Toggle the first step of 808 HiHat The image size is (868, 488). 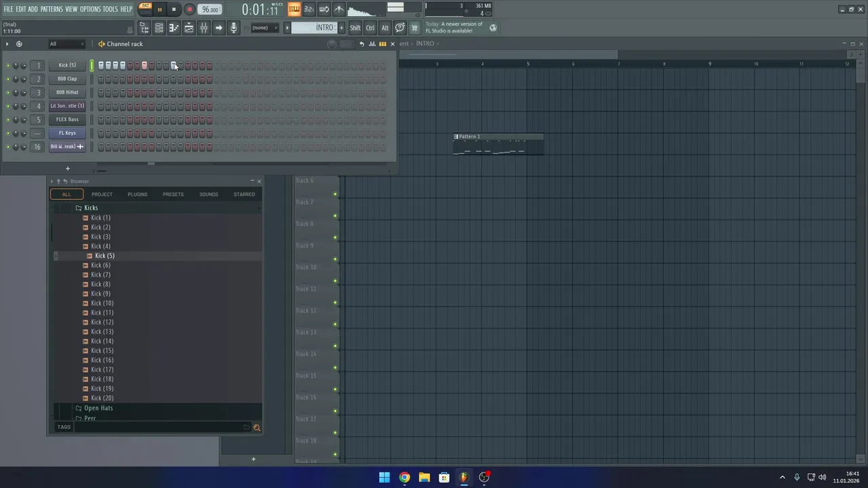pos(101,93)
